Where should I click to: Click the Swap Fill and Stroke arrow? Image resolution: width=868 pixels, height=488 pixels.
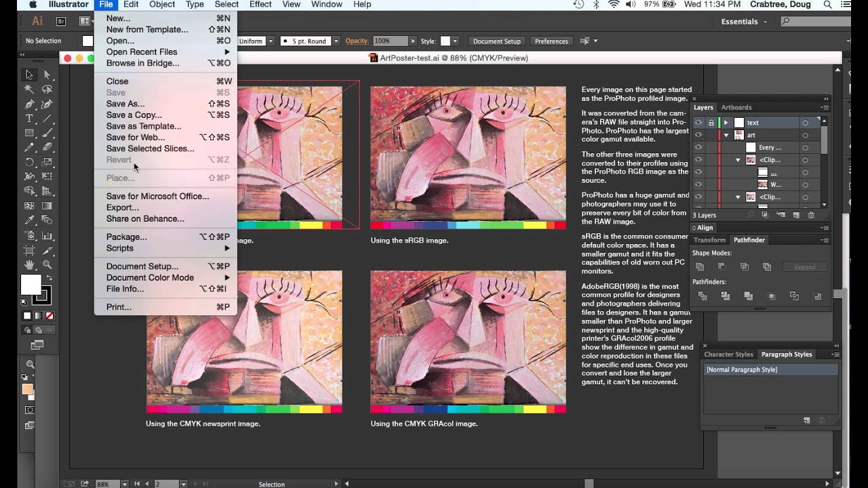(50, 278)
